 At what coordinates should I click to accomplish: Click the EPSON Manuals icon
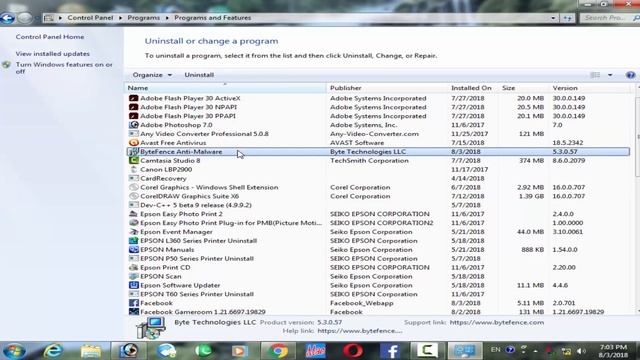pos(133,250)
